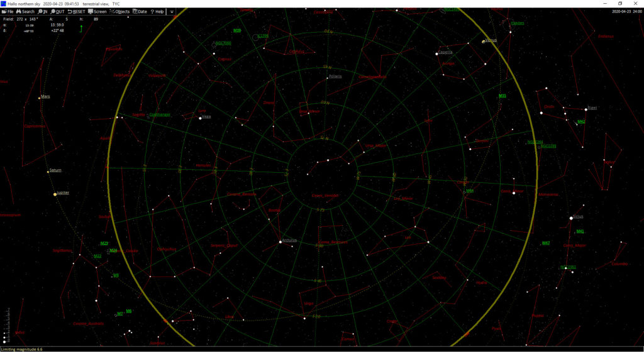
Task: Zoom OUT using the toolbar magnifier
Action: pyautogui.click(x=58, y=11)
